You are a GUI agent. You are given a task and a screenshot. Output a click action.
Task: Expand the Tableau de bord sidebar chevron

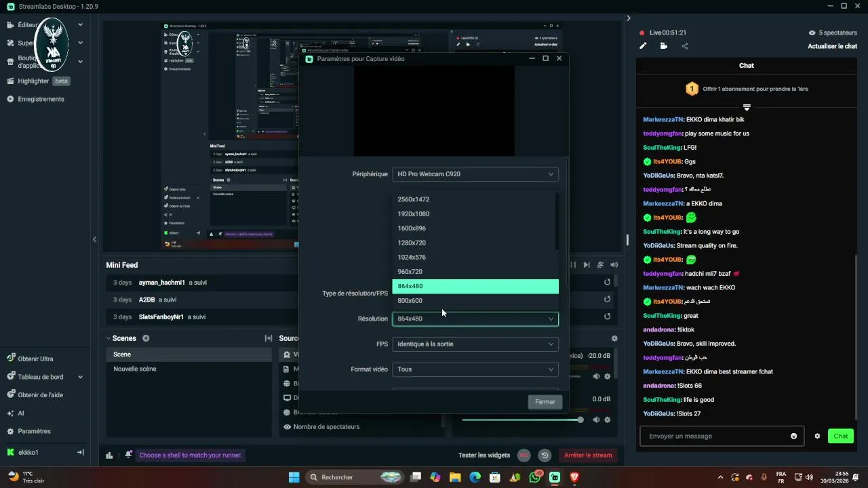(x=80, y=377)
